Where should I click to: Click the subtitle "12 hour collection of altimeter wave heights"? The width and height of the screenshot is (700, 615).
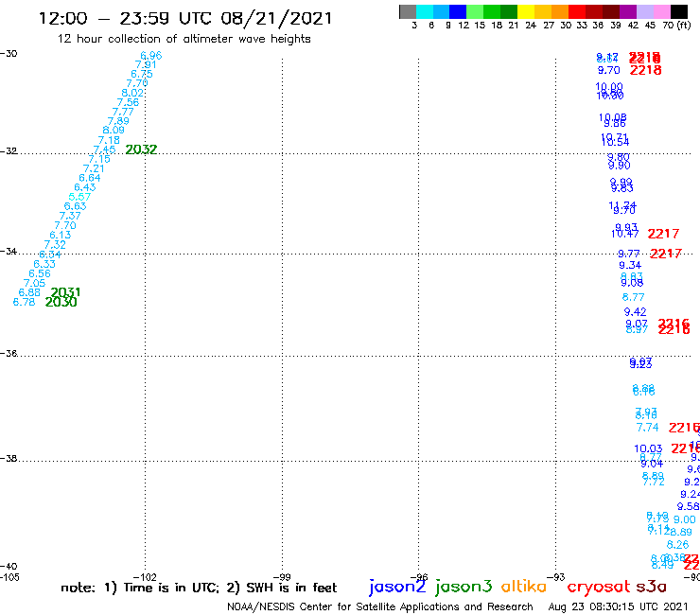point(184,39)
